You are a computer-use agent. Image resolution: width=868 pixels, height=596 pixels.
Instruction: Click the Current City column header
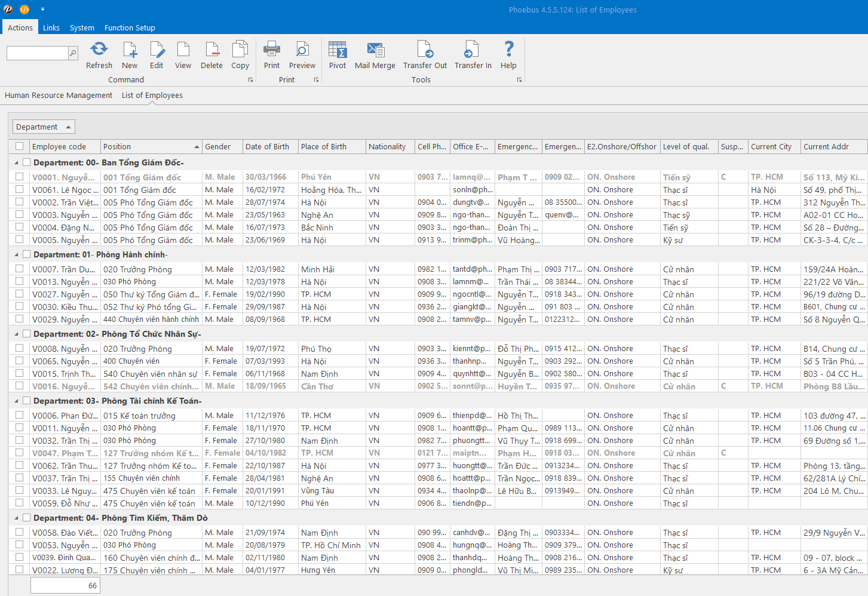click(774, 146)
